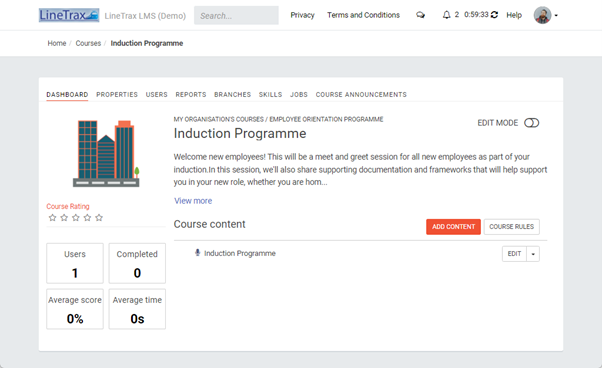Open the chat messages icon
602x368 pixels.
click(x=420, y=15)
